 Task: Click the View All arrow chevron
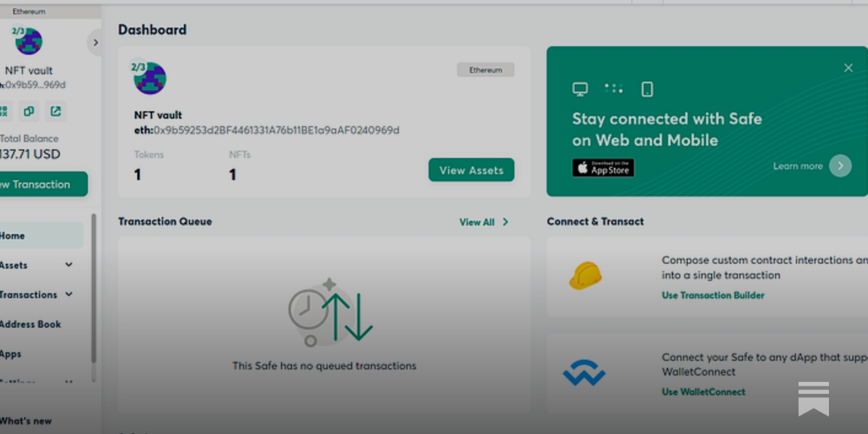coord(506,222)
